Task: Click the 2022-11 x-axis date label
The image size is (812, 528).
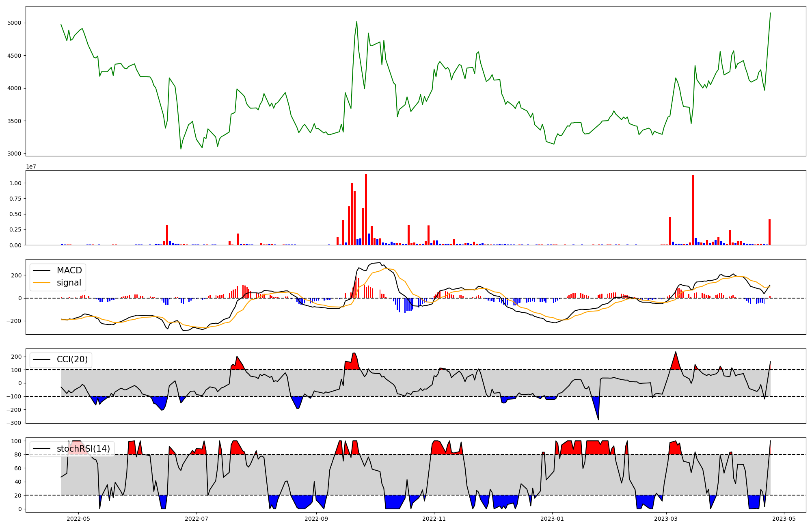Action: [x=434, y=518]
